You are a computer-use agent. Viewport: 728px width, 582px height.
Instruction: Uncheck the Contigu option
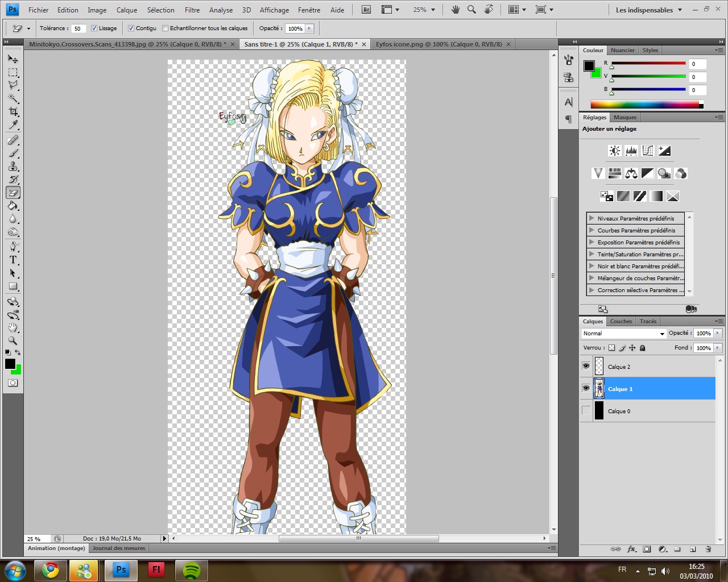click(131, 28)
